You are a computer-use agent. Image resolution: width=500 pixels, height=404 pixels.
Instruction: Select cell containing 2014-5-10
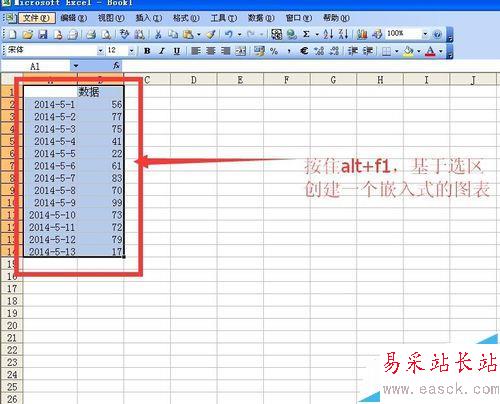point(51,215)
